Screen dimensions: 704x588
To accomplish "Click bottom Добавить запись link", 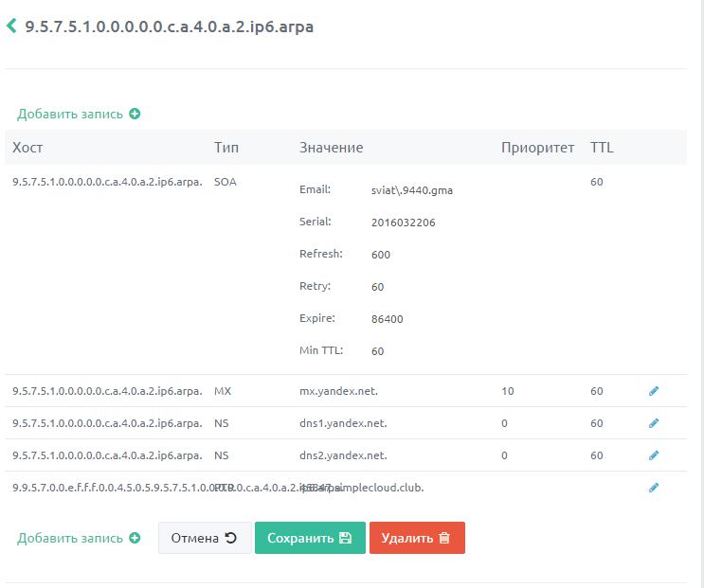I will click(x=70, y=538).
